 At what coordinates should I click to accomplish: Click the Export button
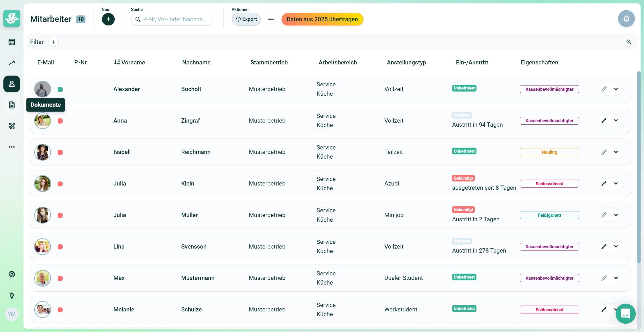pos(246,19)
